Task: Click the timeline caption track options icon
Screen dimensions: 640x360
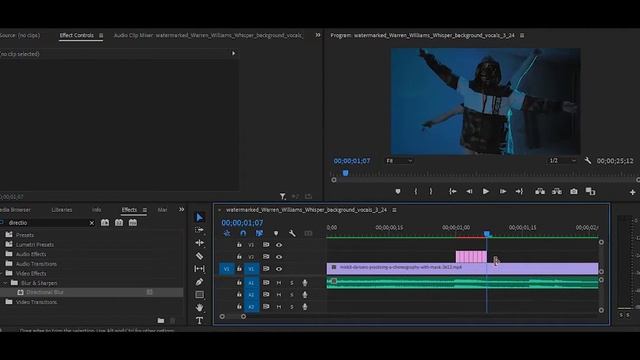Action: pos(308,233)
